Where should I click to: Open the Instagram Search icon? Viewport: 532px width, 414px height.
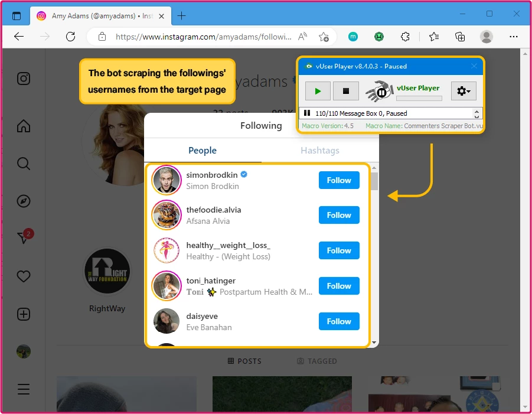pyautogui.click(x=24, y=164)
